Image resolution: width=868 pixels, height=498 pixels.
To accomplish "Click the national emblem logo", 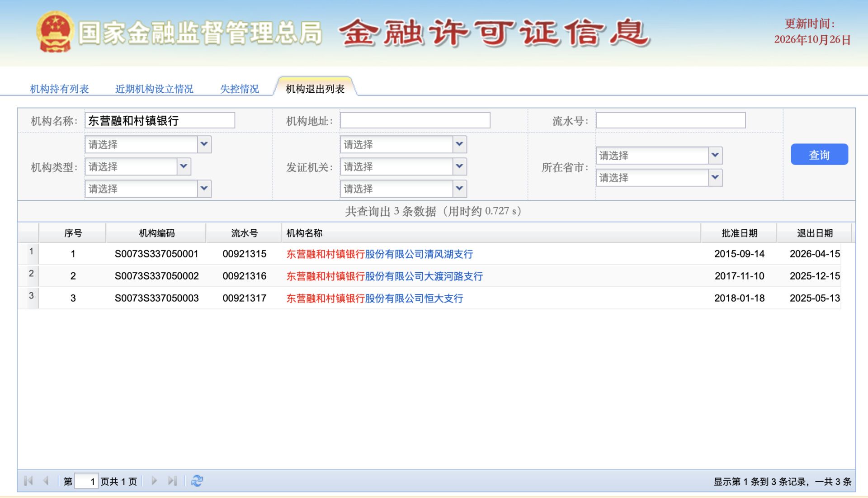I will [x=55, y=32].
